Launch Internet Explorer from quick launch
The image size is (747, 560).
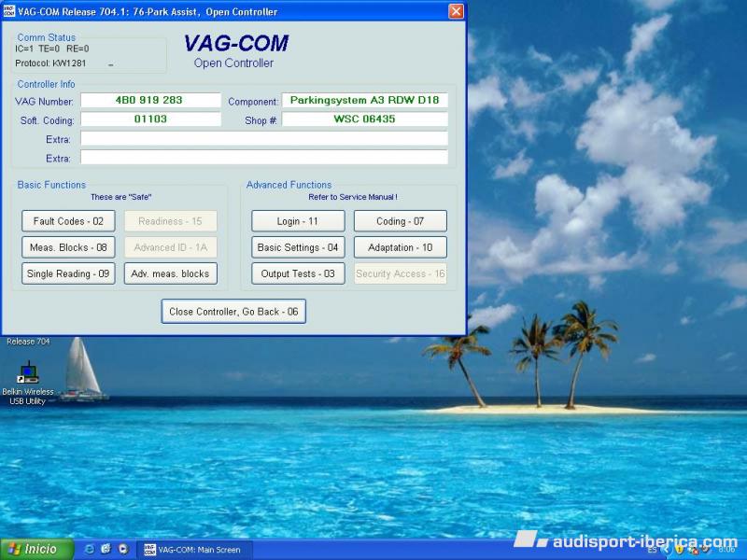click(89, 549)
